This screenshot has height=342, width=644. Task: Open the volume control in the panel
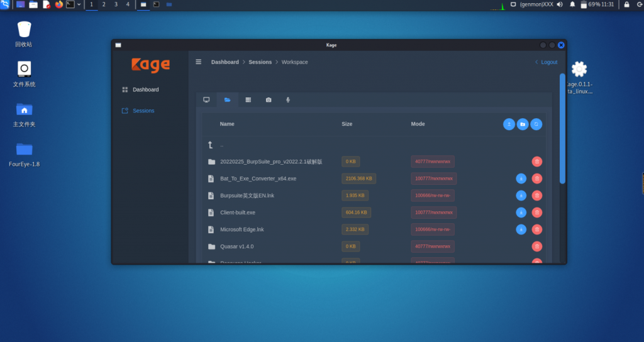click(x=560, y=4)
